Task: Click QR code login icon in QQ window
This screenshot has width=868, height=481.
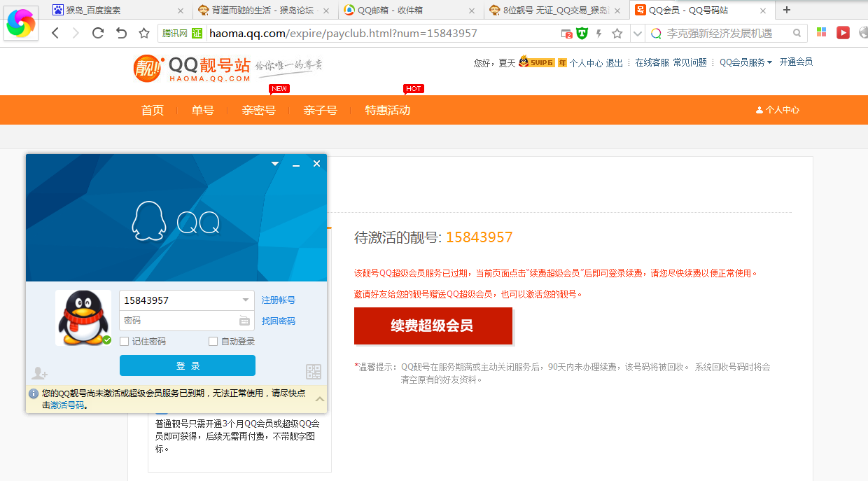Action: pyautogui.click(x=314, y=372)
